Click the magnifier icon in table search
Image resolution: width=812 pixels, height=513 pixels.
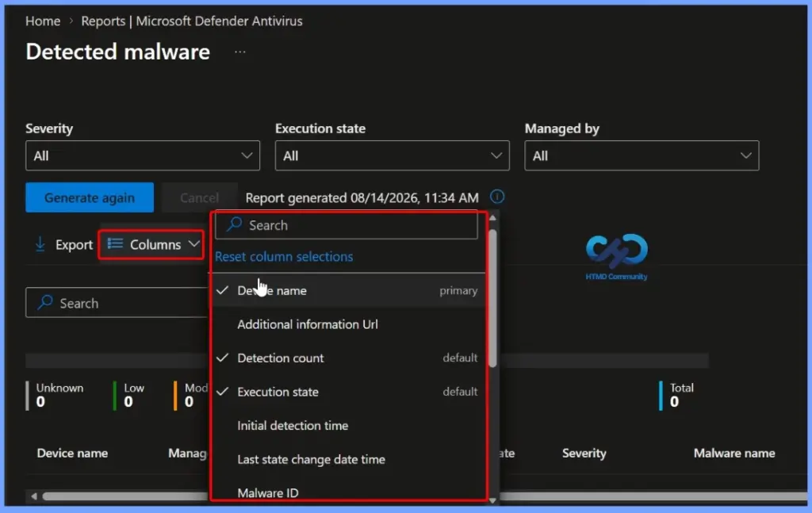click(x=45, y=302)
